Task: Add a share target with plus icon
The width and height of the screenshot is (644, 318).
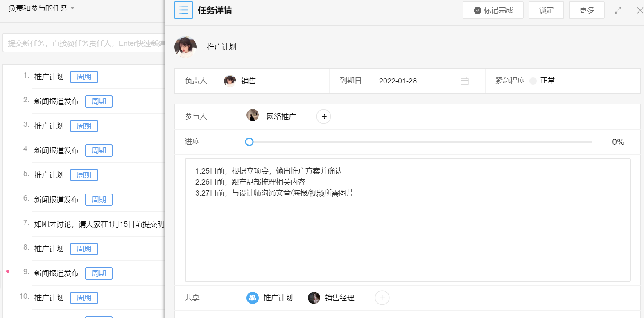Action: [x=382, y=298]
